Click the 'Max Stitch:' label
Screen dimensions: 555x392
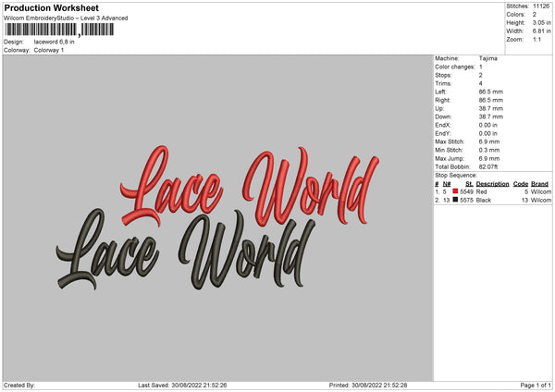[450, 141]
